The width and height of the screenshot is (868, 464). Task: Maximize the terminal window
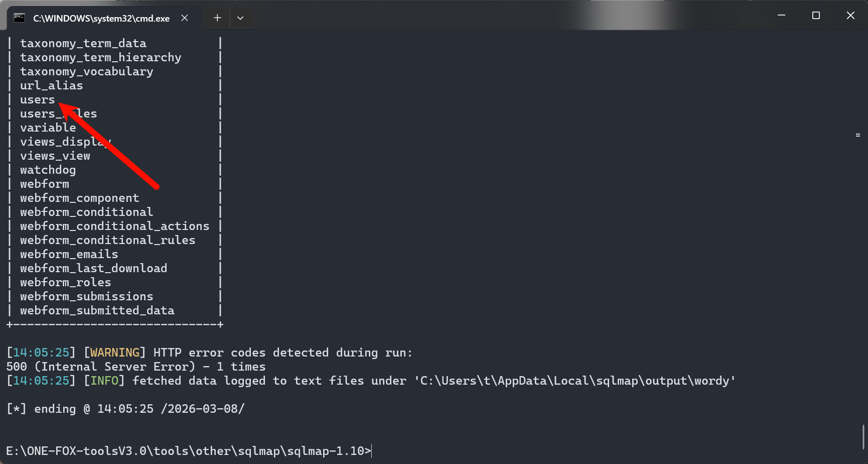(816, 16)
